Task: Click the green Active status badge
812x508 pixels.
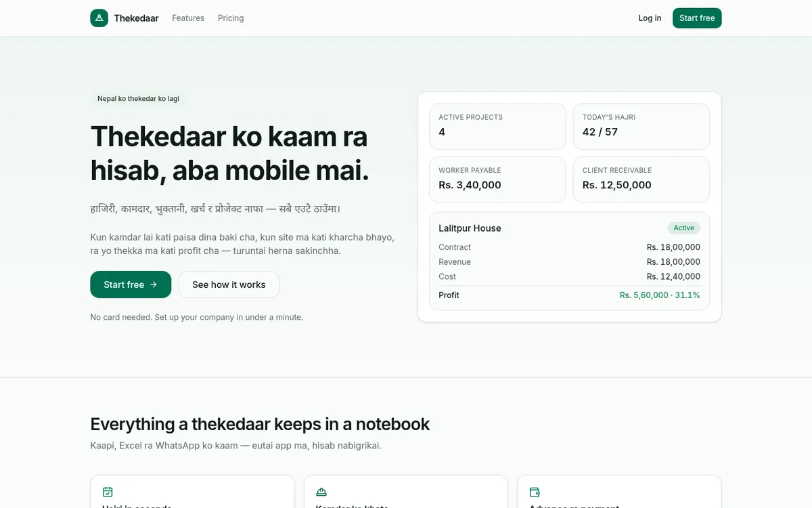Action: point(683,228)
